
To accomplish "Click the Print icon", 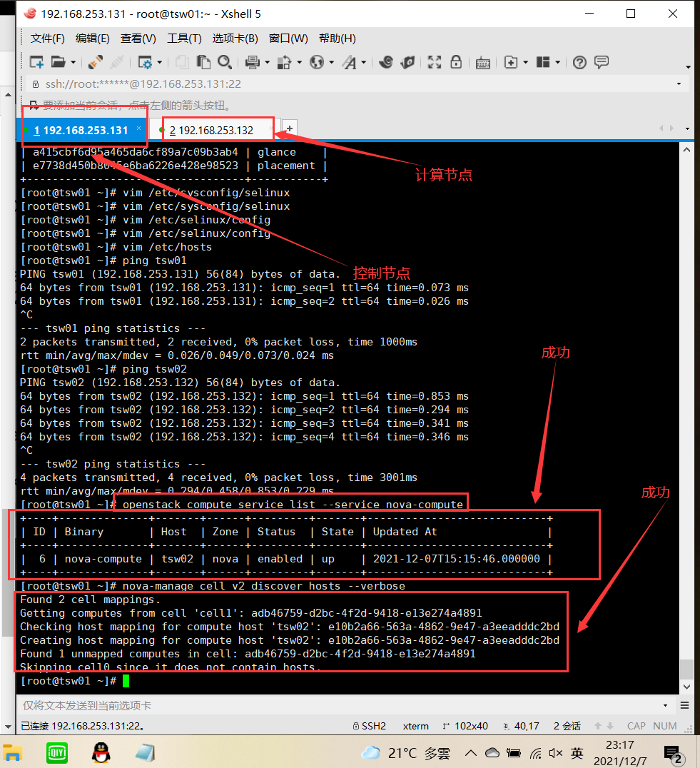I will [x=253, y=62].
